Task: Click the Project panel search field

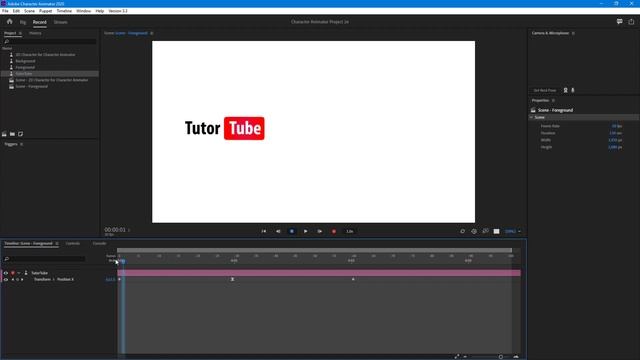Action: tap(50, 42)
